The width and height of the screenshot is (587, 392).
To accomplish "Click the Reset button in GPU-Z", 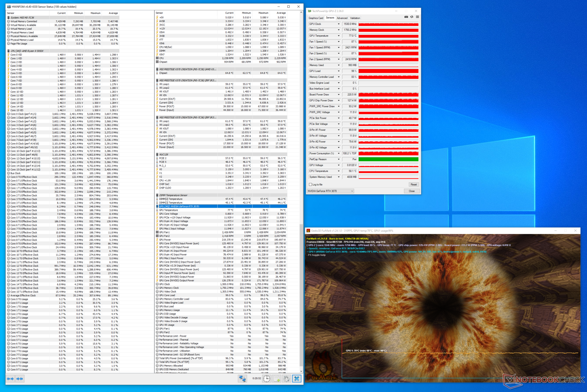I will [414, 185].
